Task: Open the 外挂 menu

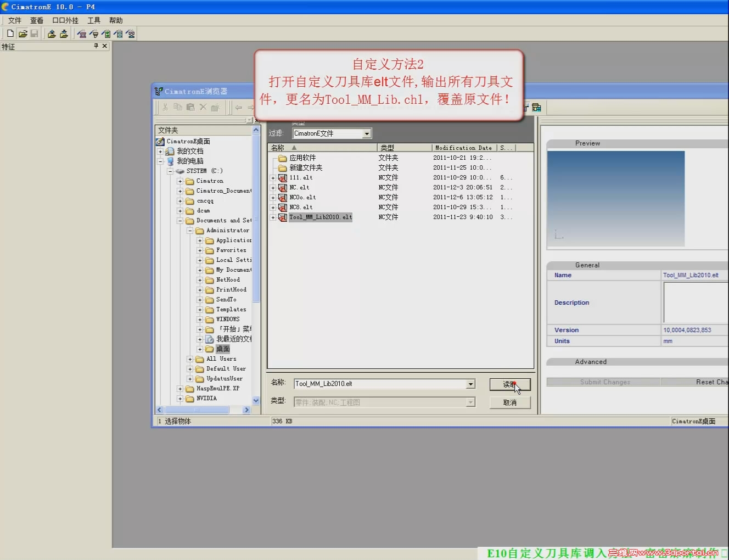Action: click(65, 20)
